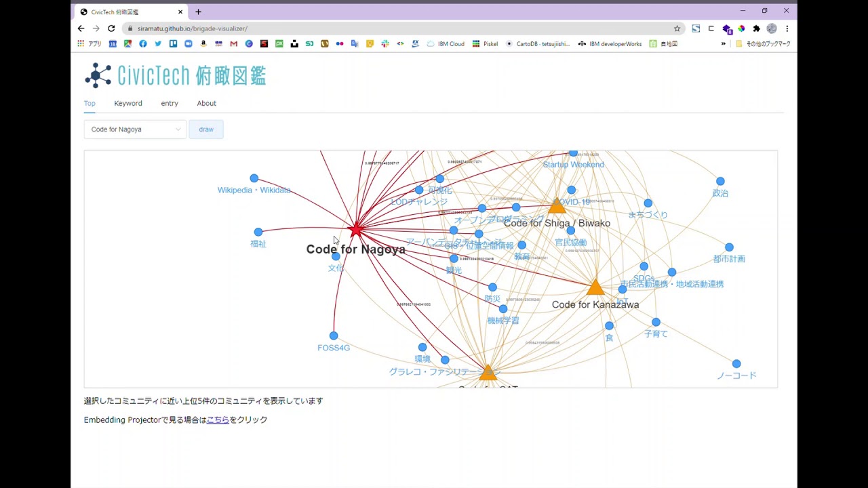The width and height of the screenshot is (868, 488).
Task: Click the Code for Nagoya red star node
Action: pyautogui.click(x=356, y=230)
